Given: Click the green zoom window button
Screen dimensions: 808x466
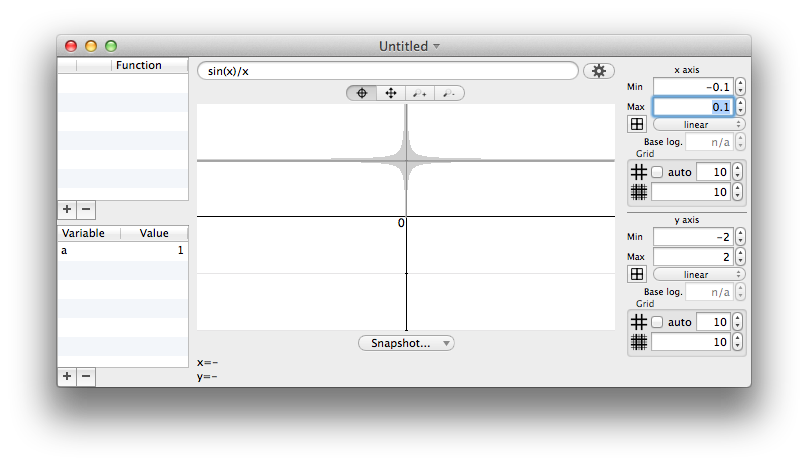Looking at the screenshot, I should click(111, 46).
